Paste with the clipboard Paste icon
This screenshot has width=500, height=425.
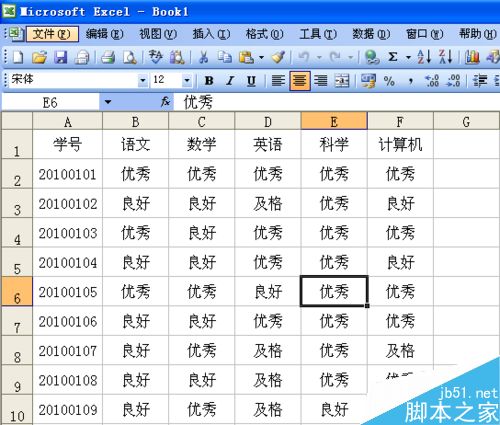pos(247,57)
